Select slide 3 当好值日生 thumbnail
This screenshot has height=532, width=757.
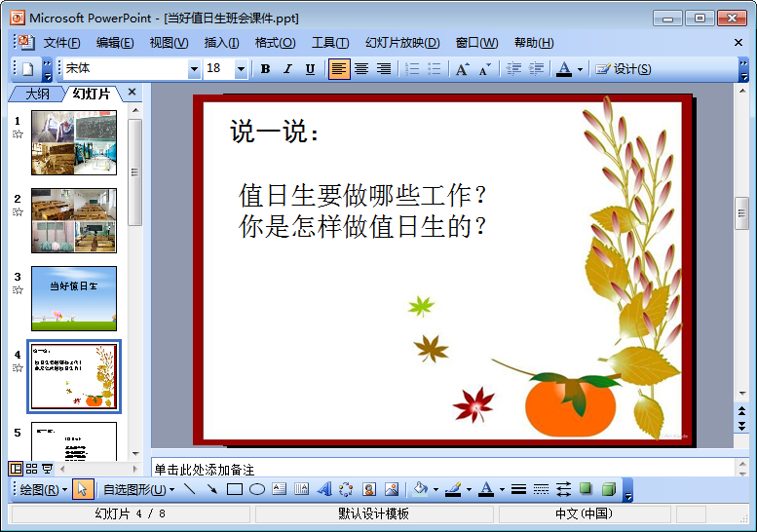point(74,298)
